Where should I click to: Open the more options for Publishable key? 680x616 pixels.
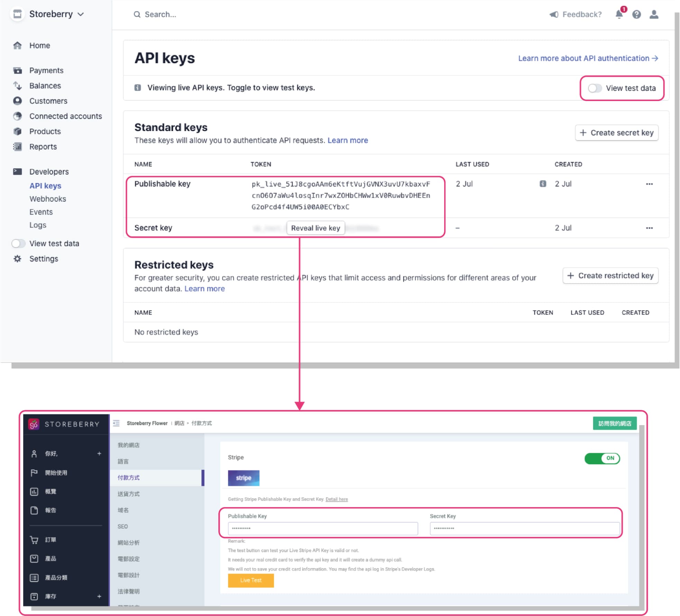pyautogui.click(x=649, y=184)
